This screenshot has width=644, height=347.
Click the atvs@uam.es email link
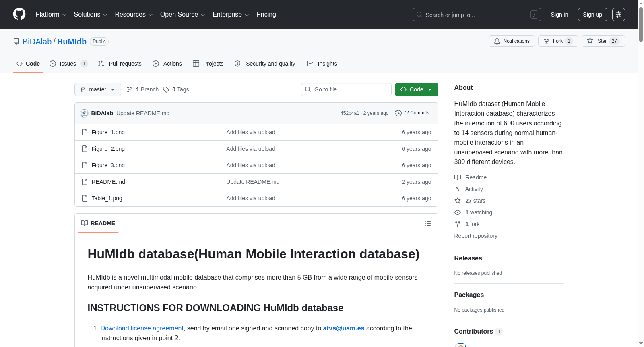[344, 328]
